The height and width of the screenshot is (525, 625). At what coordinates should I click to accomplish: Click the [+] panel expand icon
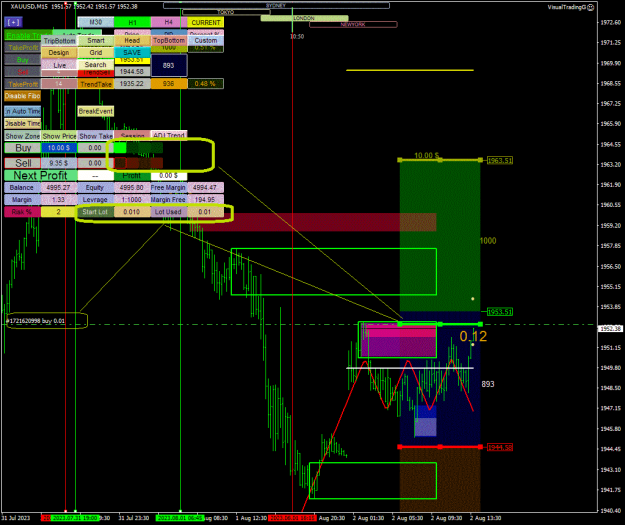(x=13, y=22)
